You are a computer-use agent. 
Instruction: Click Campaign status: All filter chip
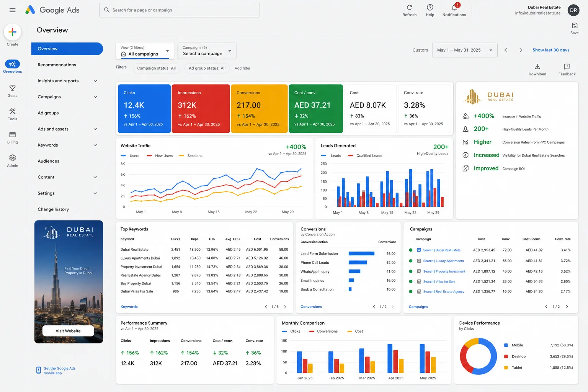click(x=156, y=68)
